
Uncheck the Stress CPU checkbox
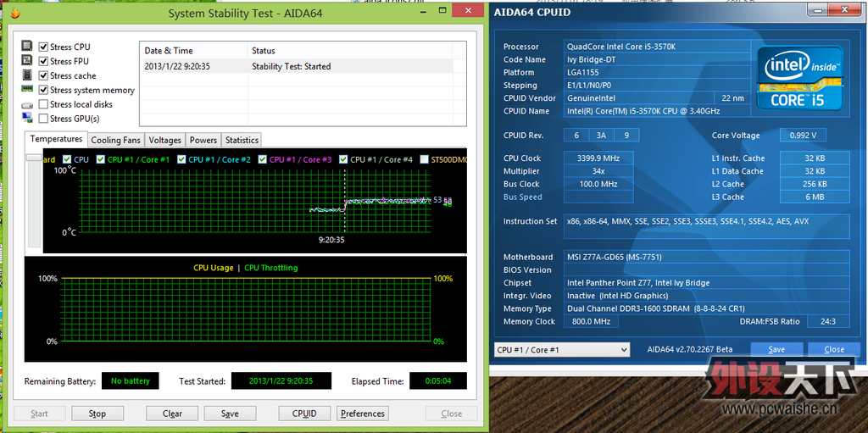tap(43, 47)
